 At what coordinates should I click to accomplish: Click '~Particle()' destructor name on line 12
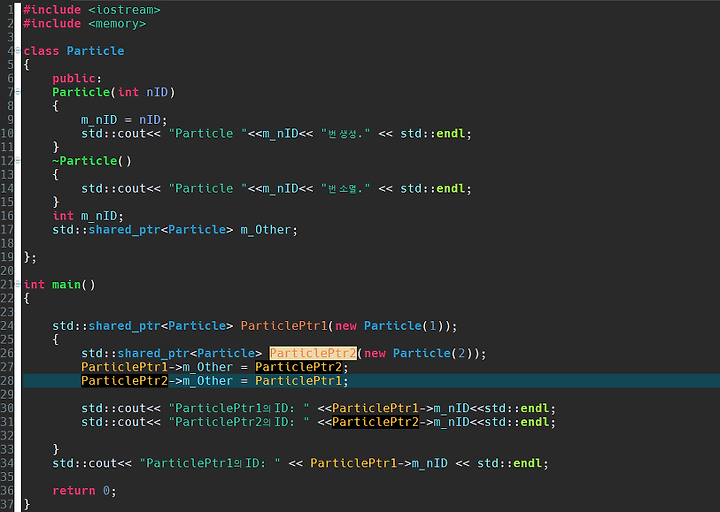coord(92,161)
